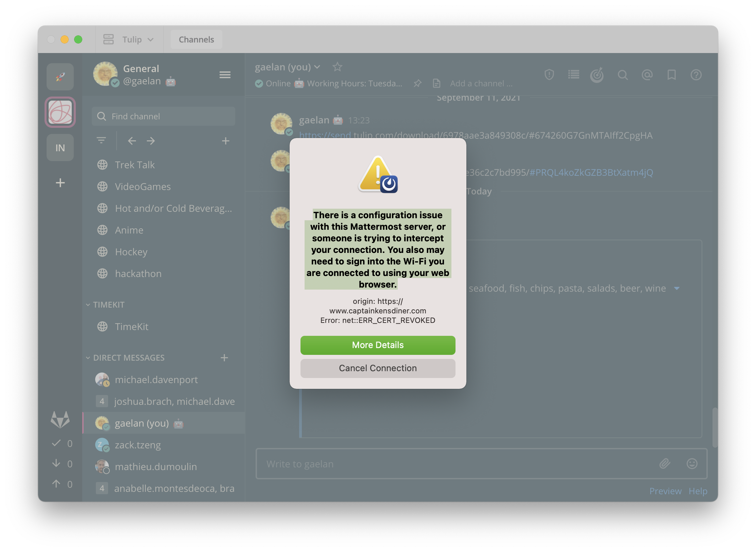Toggle the pin icon in the channel header
Image resolution: width=756 pixels, height=552 pixels.
[417, 83]
